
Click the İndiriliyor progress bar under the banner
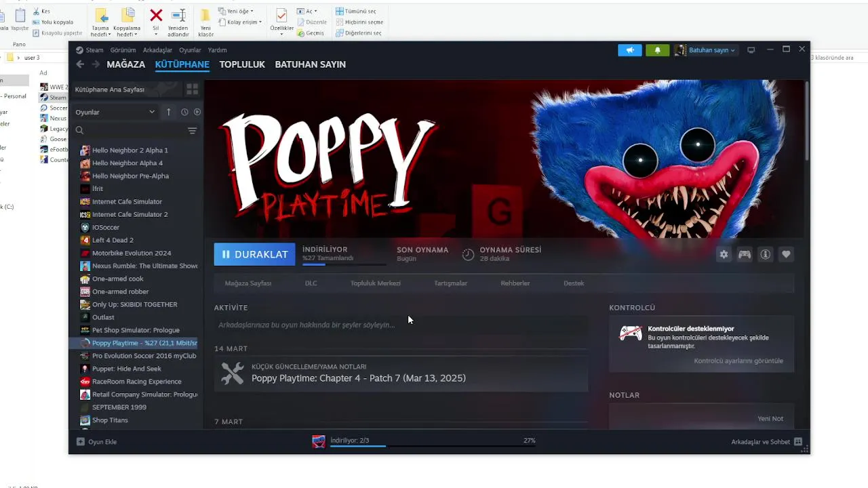[344, 264]
